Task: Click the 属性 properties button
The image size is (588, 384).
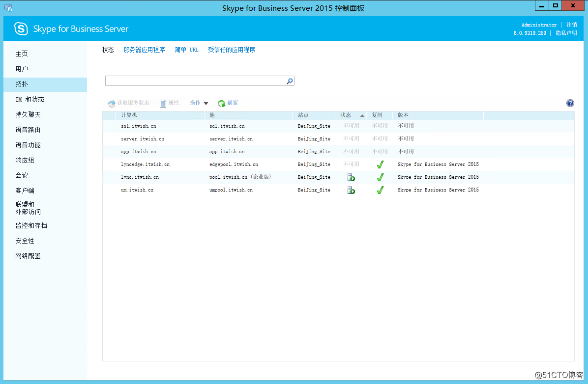Action: pos(169,103)
